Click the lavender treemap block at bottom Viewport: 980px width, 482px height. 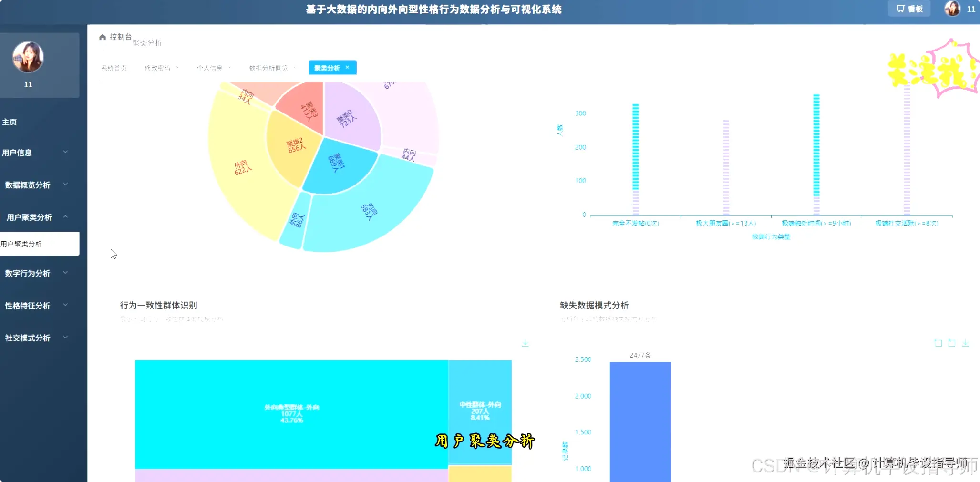(x=291, y=475)
